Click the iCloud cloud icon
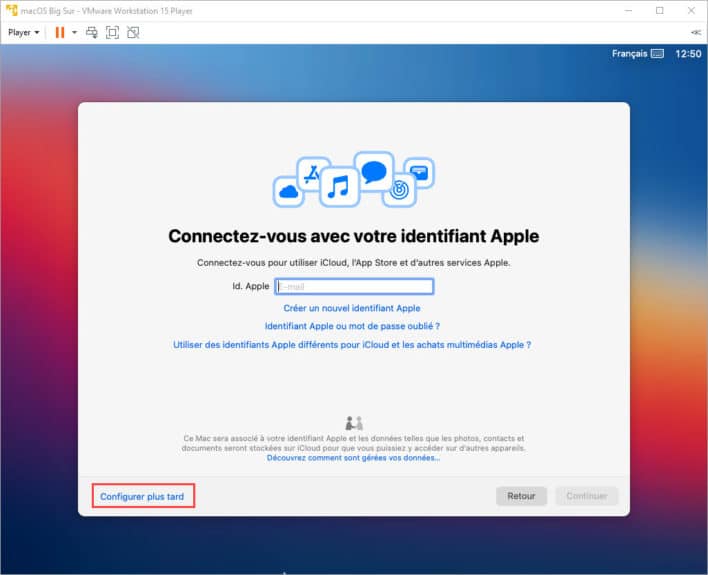 point(289,192)
